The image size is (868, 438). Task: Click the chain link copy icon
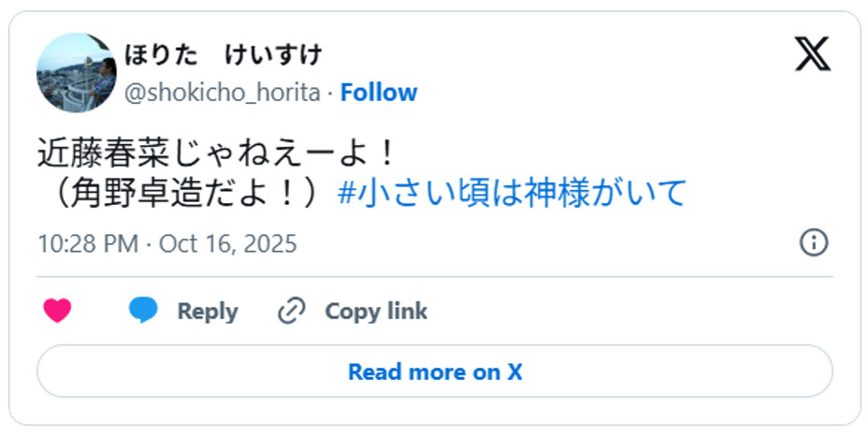tap(292, 311)
